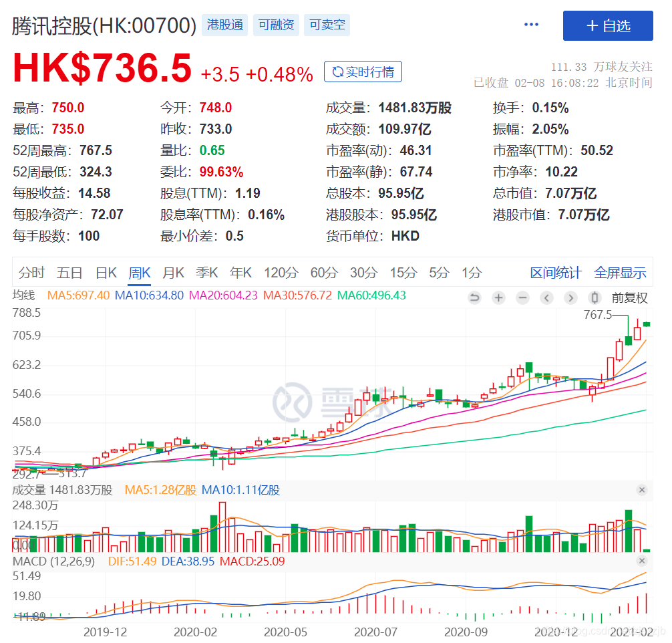Switch to the 日K tab
This screenshot has width=672, height=643.
(106, 273)
